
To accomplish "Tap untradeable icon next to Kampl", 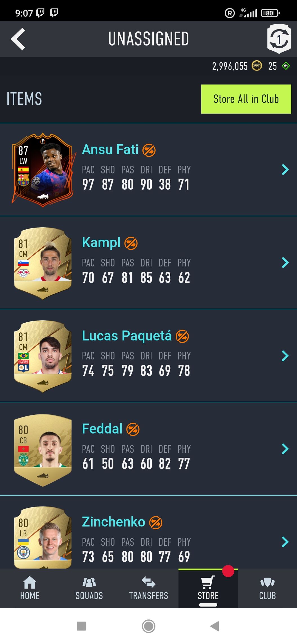I will click(131, 243).
